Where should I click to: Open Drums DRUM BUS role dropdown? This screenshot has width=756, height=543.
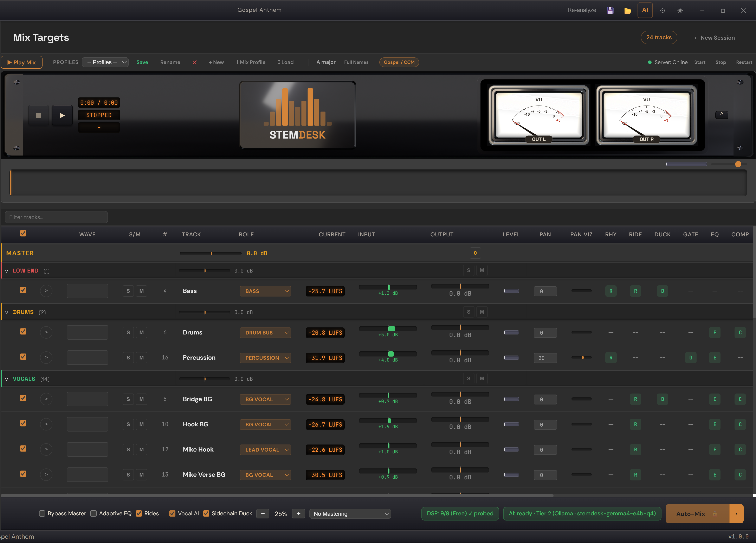pos(265,333)
